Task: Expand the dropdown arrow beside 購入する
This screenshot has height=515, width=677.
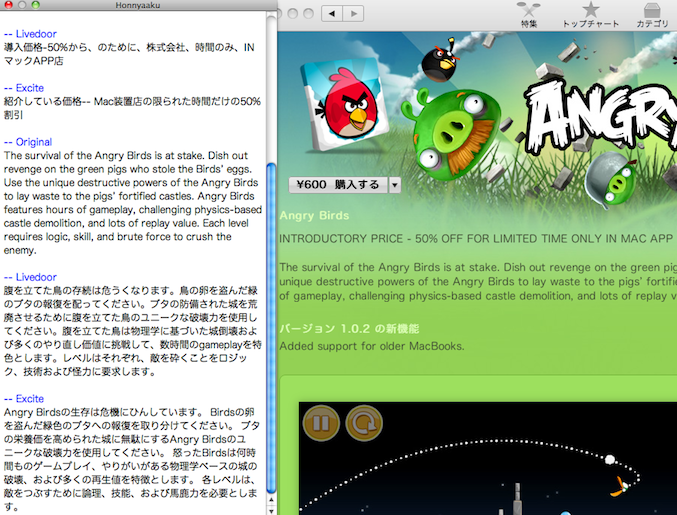Action: point(395,185)
